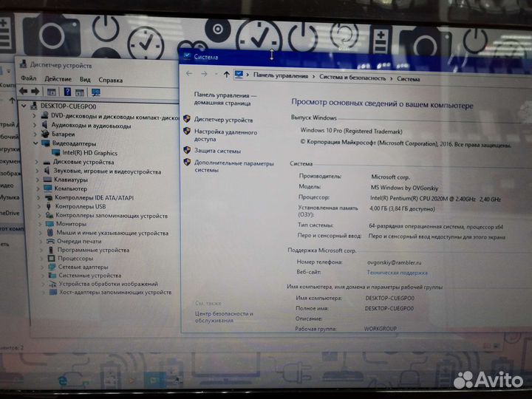Screen dimensions: 532x399
Task: Click the shield icon beside Защита системы
Action: click(187, 149)
